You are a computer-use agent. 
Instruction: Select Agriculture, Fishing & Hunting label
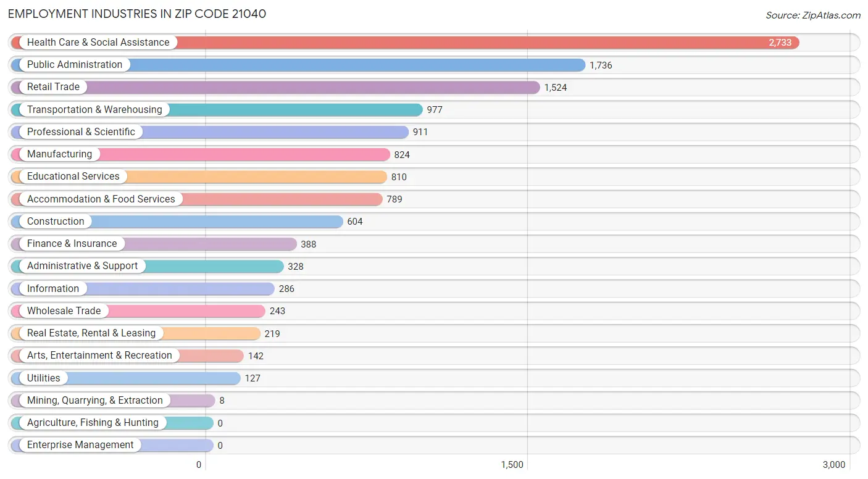tap(93, 423)
